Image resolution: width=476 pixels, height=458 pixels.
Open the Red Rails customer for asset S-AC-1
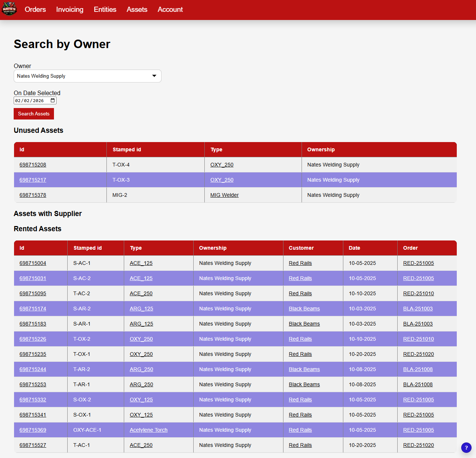(x=300, y=263)
